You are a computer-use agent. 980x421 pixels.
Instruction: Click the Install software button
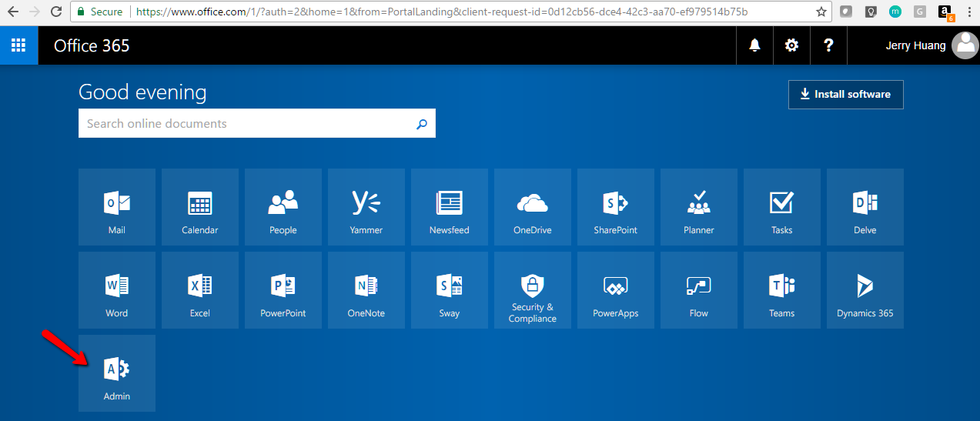846,95
